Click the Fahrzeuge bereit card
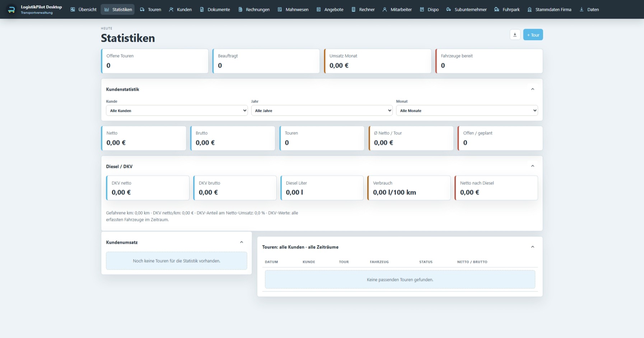This screenshot has height=338, width=644. (x=489, y=61)
